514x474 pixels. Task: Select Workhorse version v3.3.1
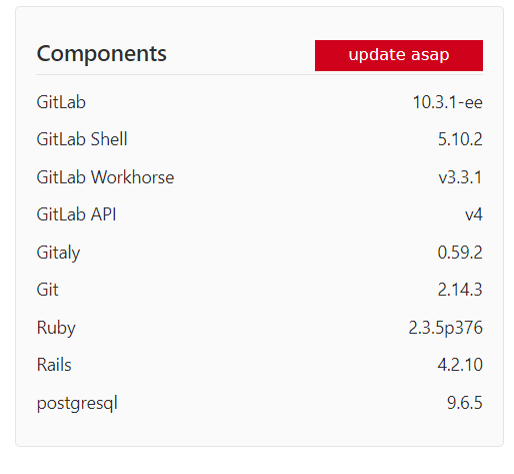[460, 177]
